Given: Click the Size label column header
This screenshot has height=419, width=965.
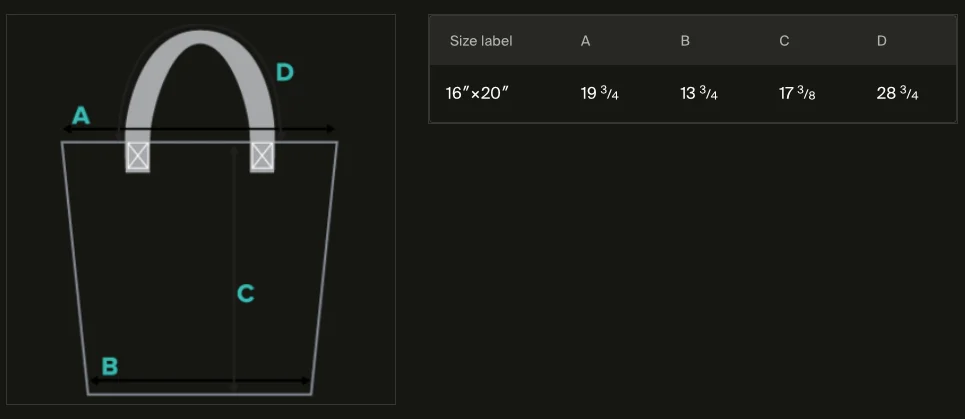Looking at the screenshot, I should tap(481, 41).
